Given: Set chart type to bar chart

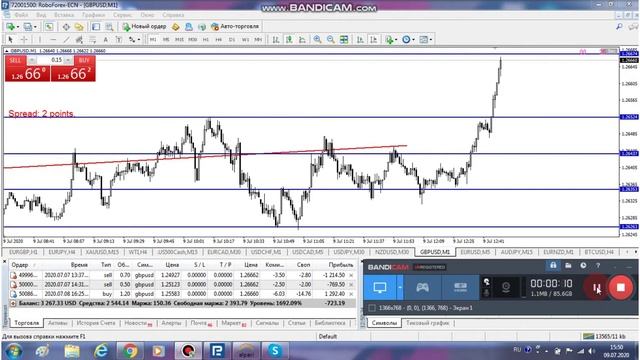Looking at the screenshot, I should point(276,40).
